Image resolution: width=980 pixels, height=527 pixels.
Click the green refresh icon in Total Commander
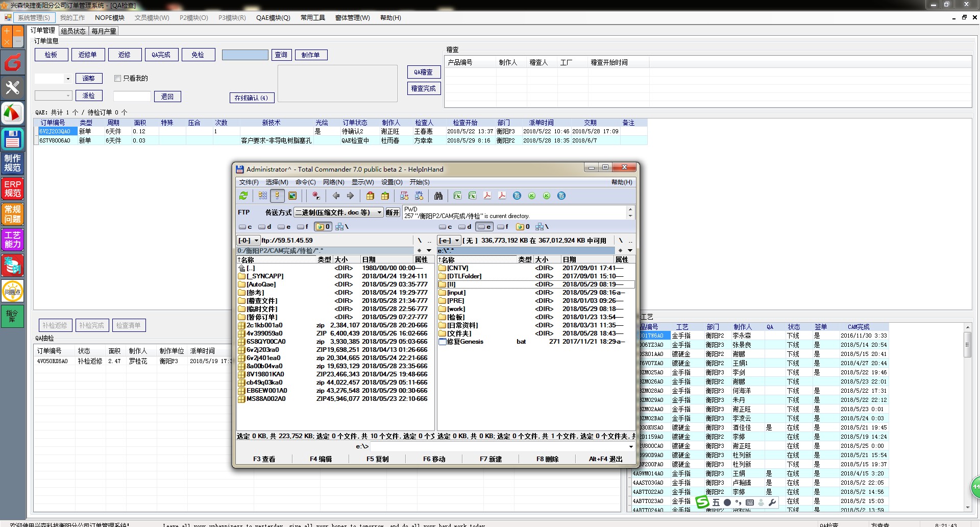[x=243, y=196]
